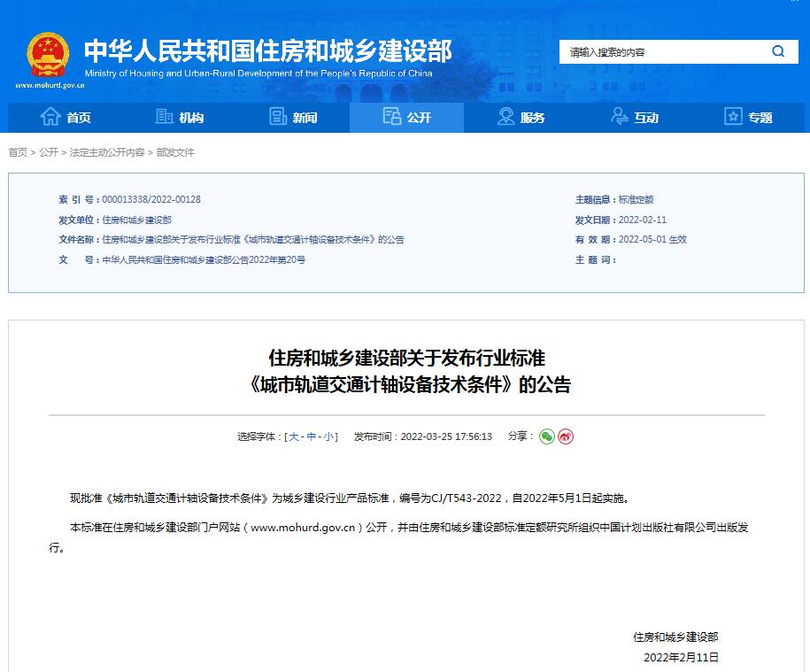Click the 机构 building icon
810x672 pixels.
click(165, 117)
